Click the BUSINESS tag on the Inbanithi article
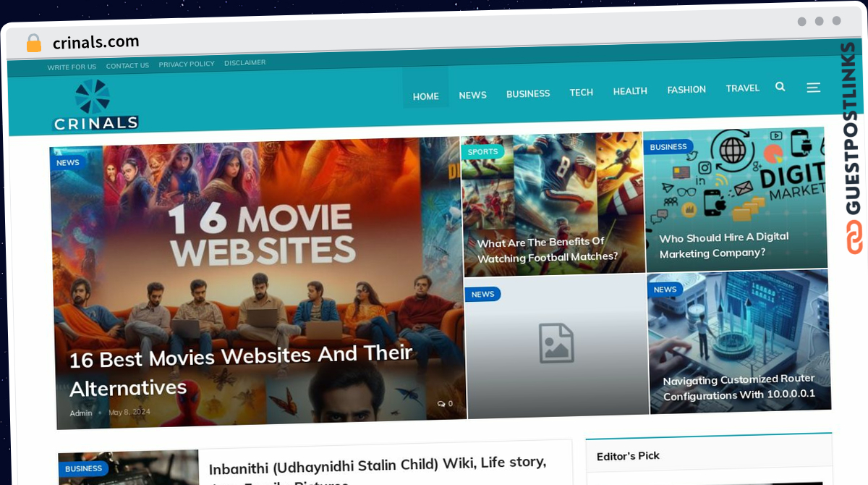This screenshot has width=868, height=485. [84, 469]
